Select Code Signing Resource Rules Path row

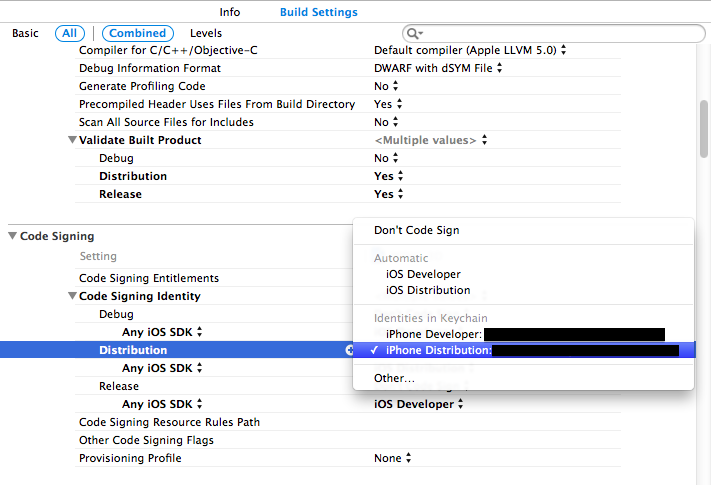[169, 422]
